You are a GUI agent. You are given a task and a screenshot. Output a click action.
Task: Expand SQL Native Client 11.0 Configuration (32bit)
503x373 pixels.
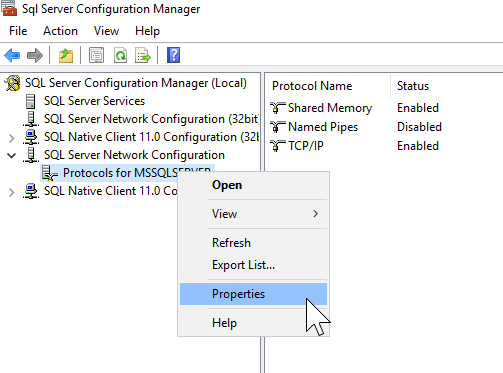coord(12,138)
